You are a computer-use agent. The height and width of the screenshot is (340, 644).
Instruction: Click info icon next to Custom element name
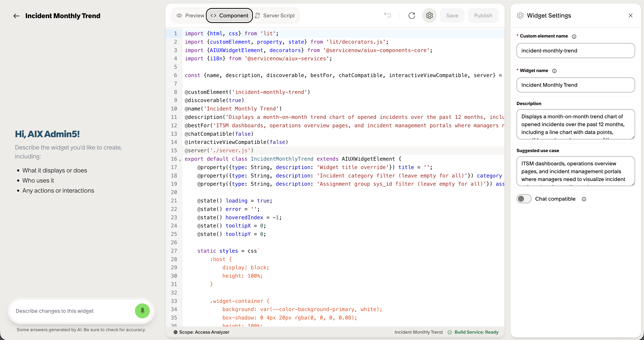point(574,37)
